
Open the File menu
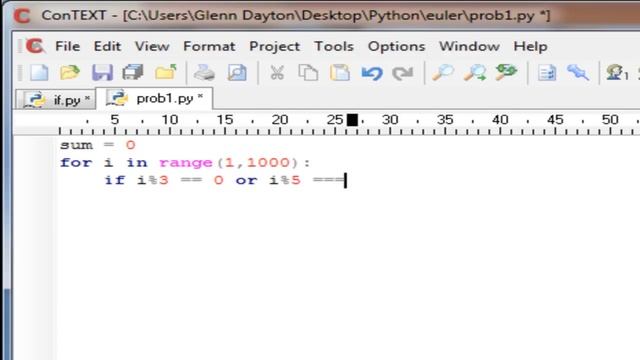(68, 46)
